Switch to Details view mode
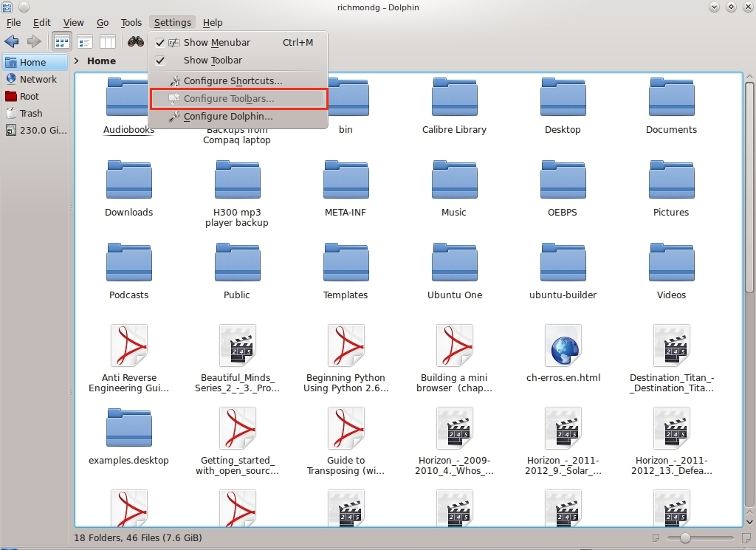The width and height of the screenshot is (756, 550). [85, 41]
